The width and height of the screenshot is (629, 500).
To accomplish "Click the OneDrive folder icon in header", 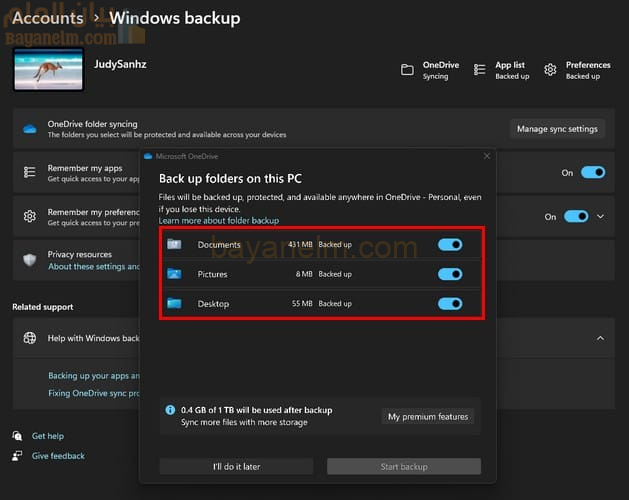I will pyautogui.click(x=407, y=70).
